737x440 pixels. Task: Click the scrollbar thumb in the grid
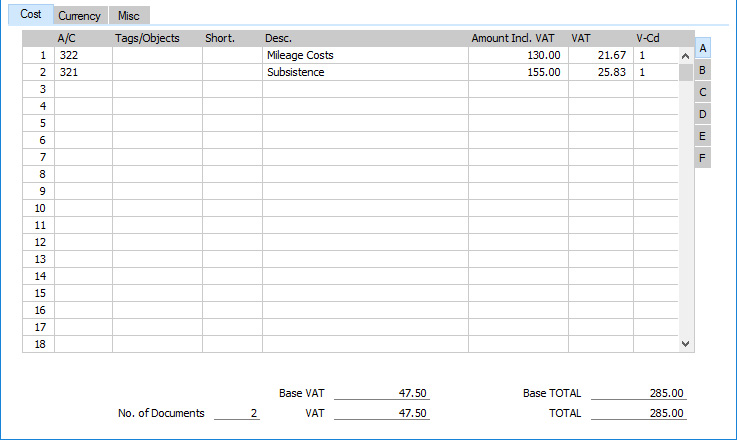pos(685,72)
